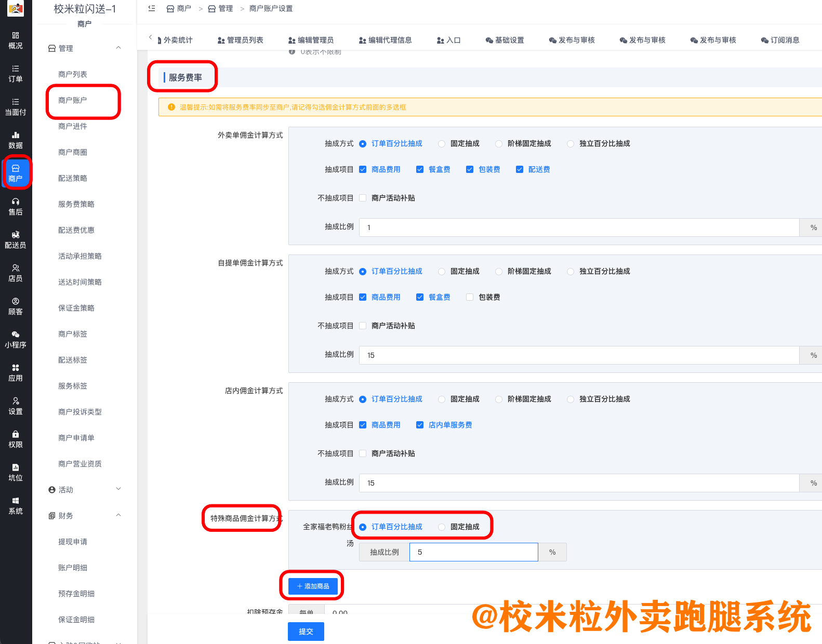Open 提现申请 under 财务
The height and width of the screenshot is (644, 822).
(73, 542)
